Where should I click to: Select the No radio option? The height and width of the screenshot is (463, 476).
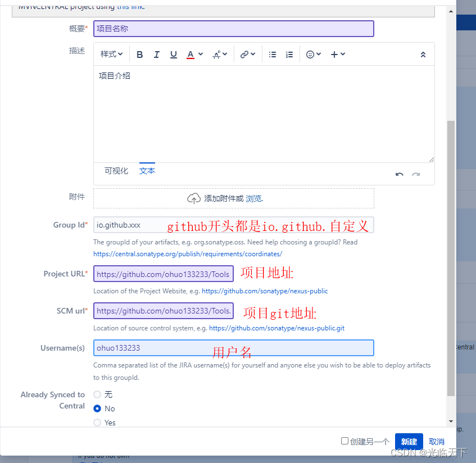(97, 408)
